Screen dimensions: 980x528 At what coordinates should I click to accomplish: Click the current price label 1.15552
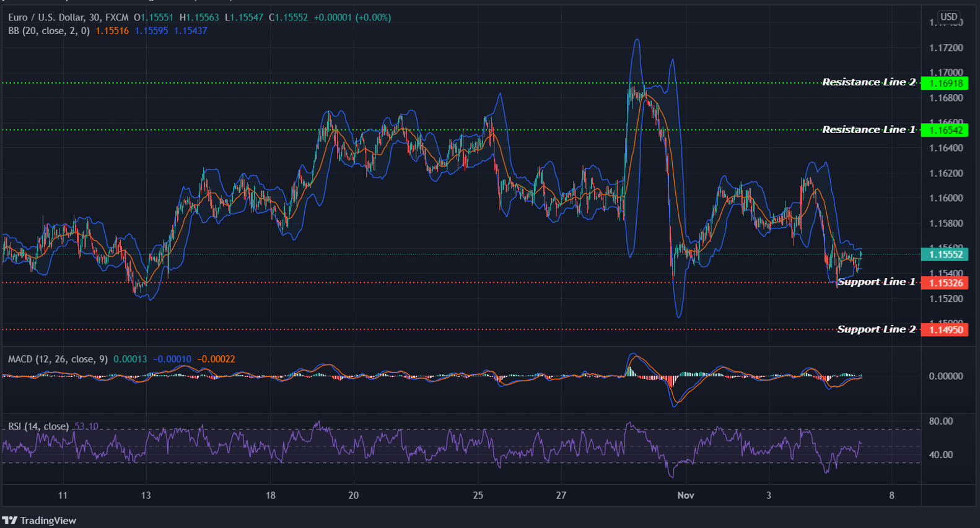pyautogui.click(x=945, y=254)
